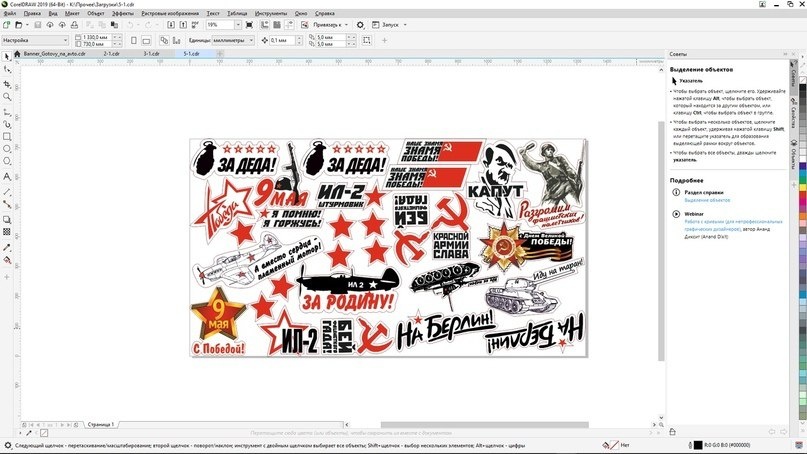Toggle All Pages layout button

click(x=164, y=40)
